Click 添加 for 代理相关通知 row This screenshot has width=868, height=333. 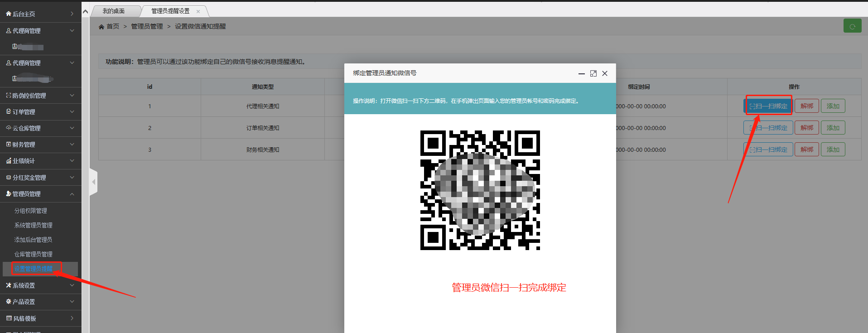pos(833,106)
